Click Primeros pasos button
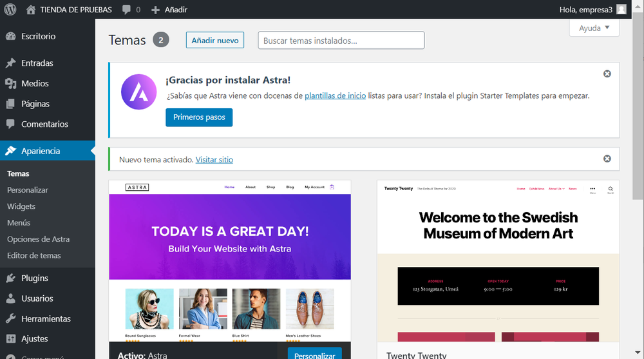Image resolution: width=644 pixels, height=359 pixels. pyautogui.click(x=199, y=117)
